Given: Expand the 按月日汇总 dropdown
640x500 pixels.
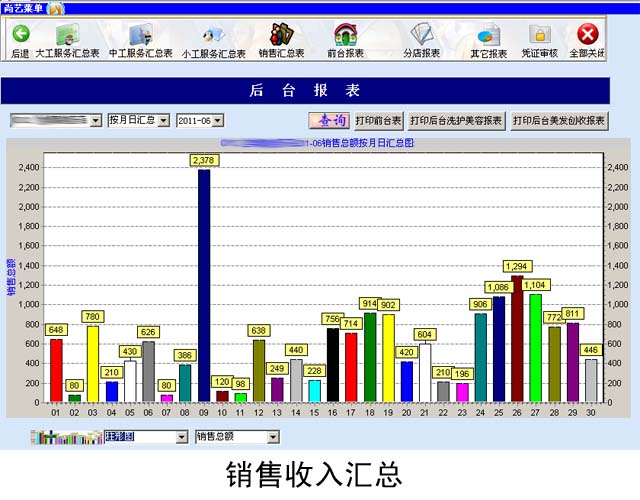Looking at the screenshot, I should (164, 121).
